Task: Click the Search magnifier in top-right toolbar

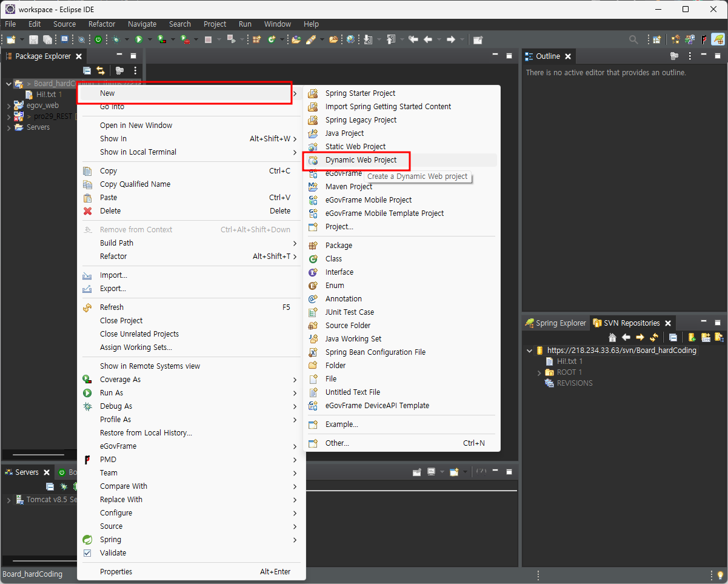Action: pos(633,39)
